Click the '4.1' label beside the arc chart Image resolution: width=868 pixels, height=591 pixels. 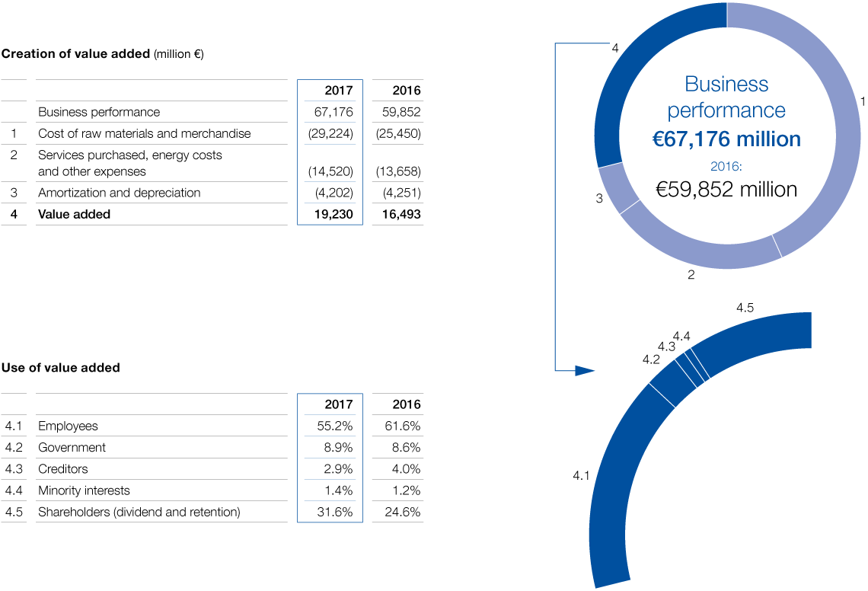(x=581, y=476)
